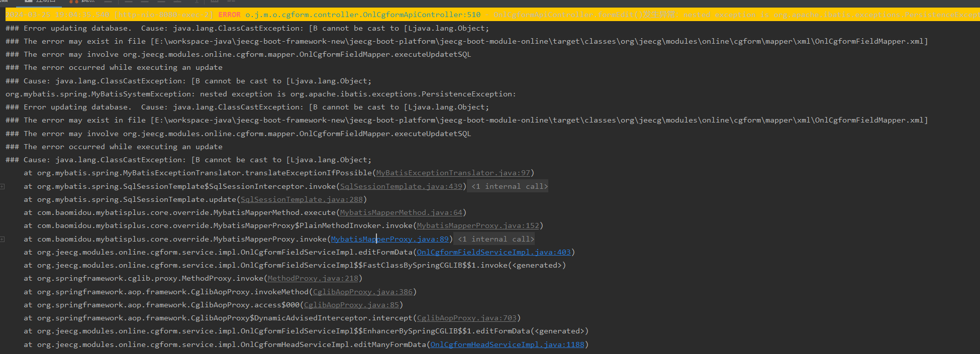
Task: Click the MybatisMapperProxy.java:89 link
Action: coord(389,239)
